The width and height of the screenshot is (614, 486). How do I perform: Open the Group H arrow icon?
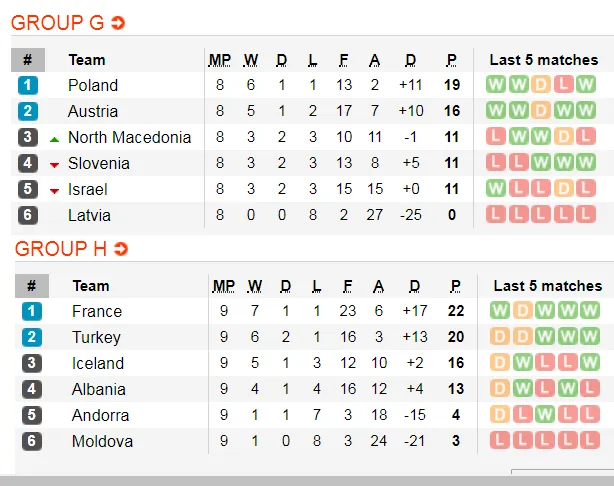[121, 248]
